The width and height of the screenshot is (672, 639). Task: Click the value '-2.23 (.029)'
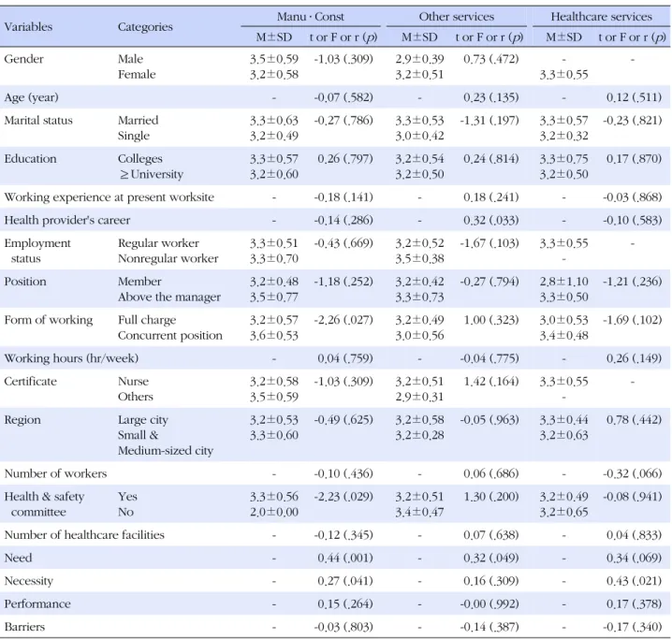point(343,497)
